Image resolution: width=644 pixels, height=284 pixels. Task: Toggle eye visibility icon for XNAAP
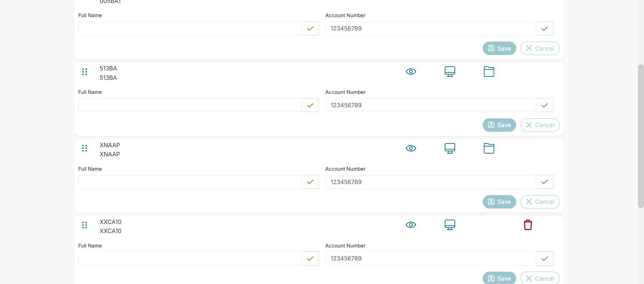tap(411, 149)
